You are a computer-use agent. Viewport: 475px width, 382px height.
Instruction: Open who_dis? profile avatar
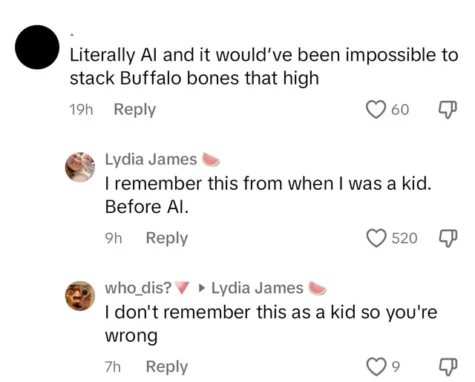click(x=80, y=296)
